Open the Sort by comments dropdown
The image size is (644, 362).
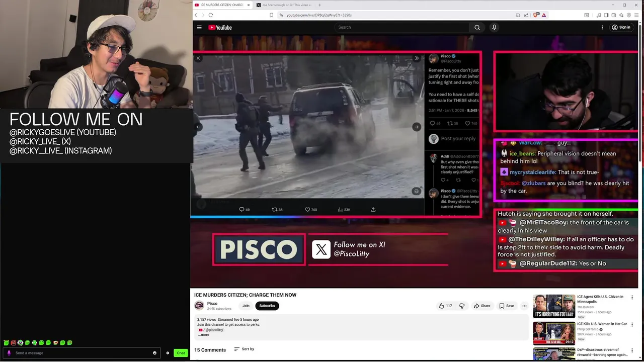point(244,349)
